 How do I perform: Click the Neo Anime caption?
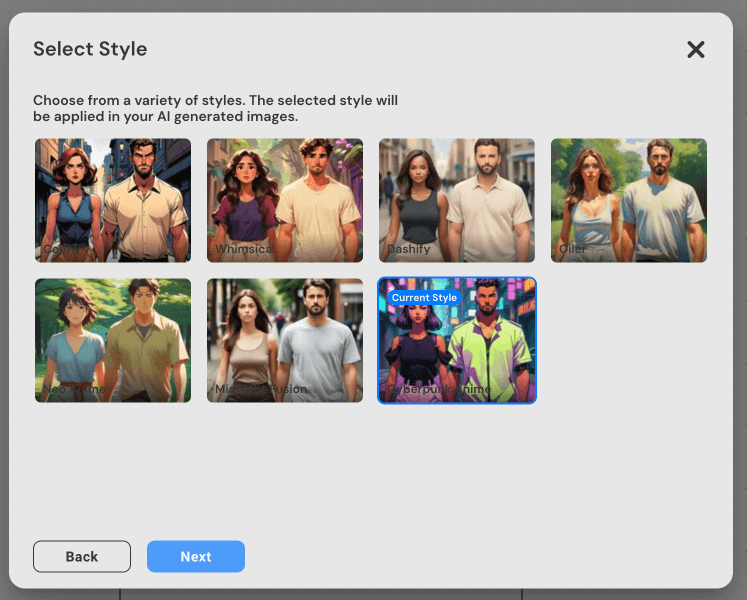(74, 389)
